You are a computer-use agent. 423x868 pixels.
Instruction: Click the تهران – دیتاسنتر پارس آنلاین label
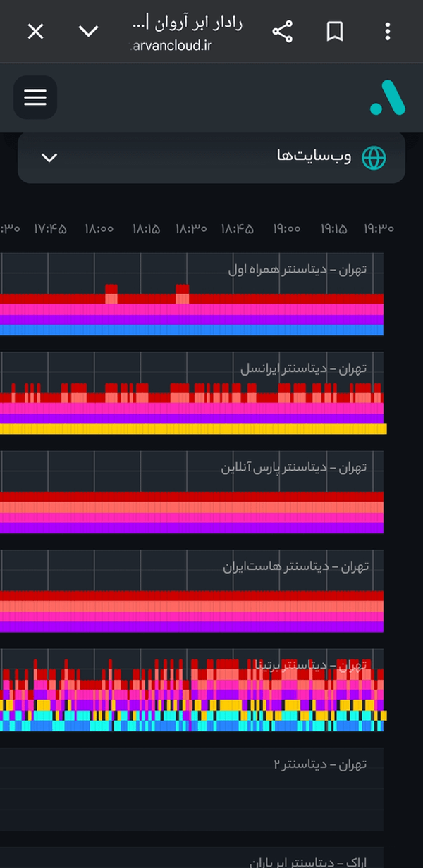coord(294,468)
